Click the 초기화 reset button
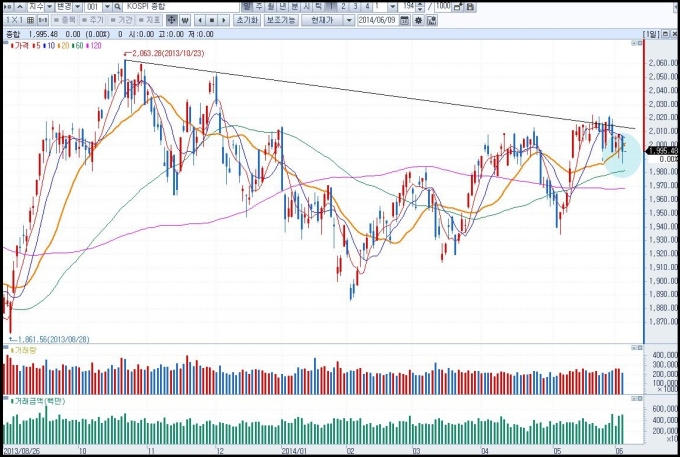Image resolution: width=680 pixels, height=457 pixels. (x=247, y=20)
